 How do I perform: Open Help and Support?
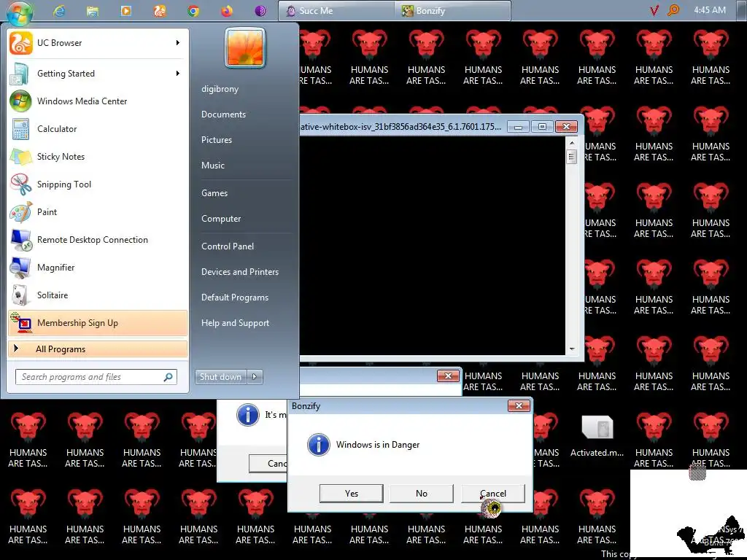click(x=235, y=323)
